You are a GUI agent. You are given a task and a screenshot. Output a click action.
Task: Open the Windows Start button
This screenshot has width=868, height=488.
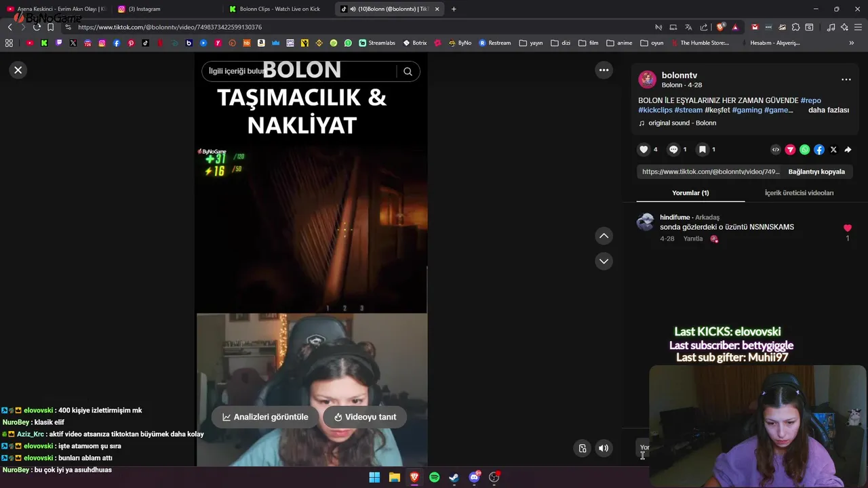click(374, 477)
